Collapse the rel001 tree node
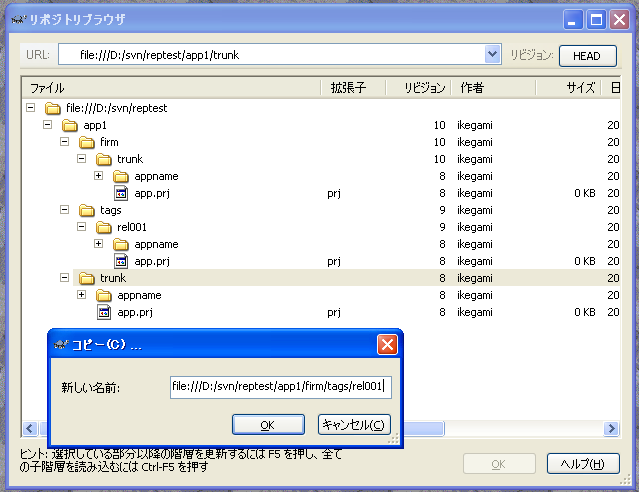Image resolution: width=639 pixels, height=492 pixels. [x=82, y=227]
